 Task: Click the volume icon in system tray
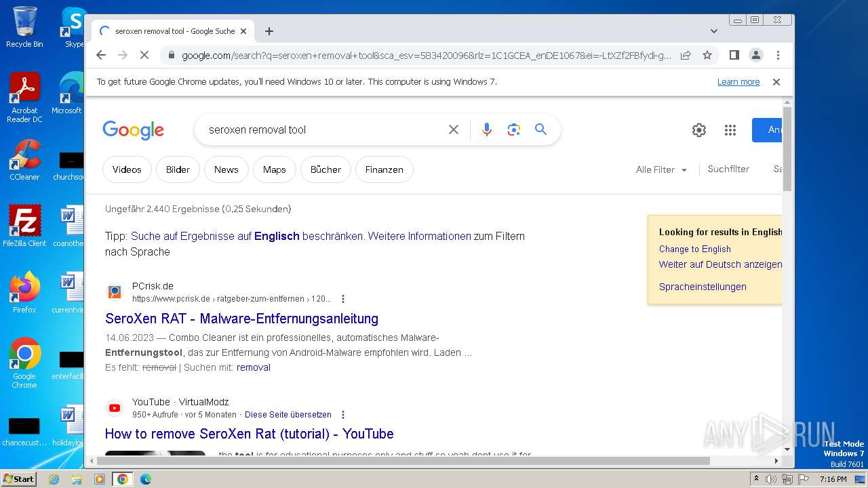point(771,479)
